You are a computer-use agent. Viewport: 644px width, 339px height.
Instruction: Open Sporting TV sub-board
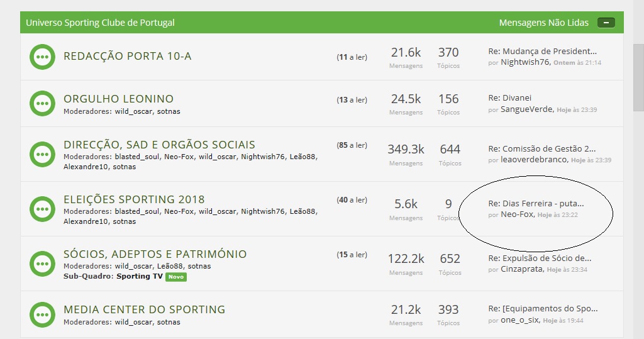click(x=140, y=276)
